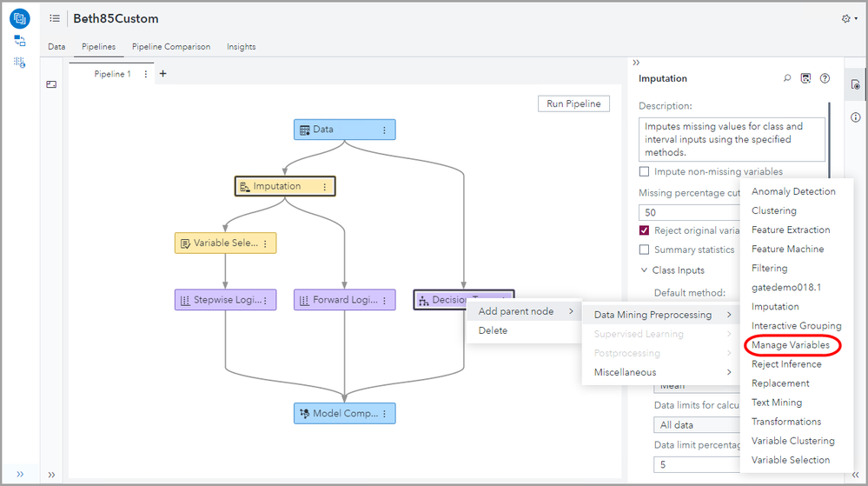Choose Delete in the context menu
The width and height of the screenshot is (868, 486).
point(493,330)
